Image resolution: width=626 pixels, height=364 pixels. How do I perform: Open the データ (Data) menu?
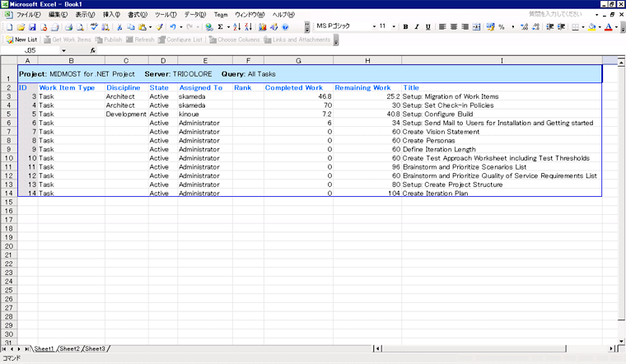[195, 15]
